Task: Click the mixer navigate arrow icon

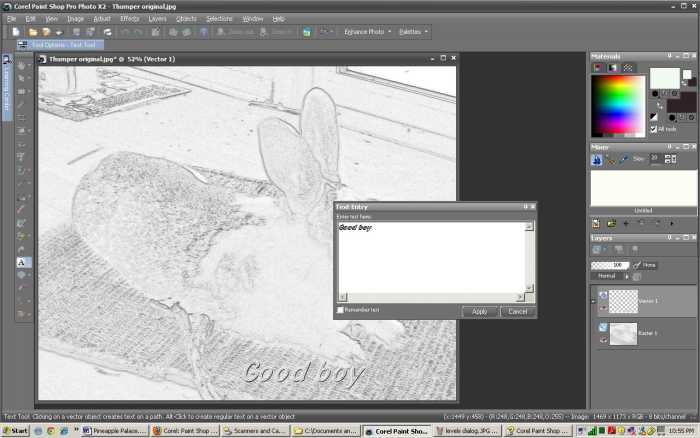Action: tap(626, 223)
